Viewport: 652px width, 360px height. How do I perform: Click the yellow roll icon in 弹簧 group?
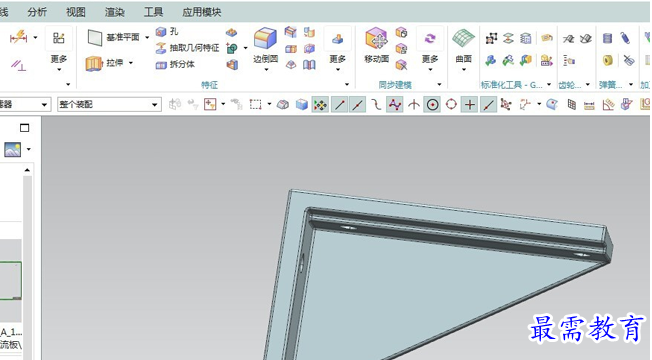(608, 60)
